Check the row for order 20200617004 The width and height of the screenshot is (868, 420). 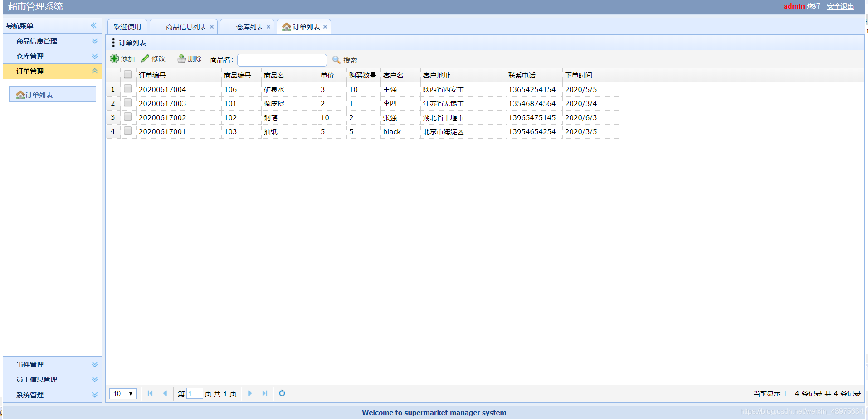pos(128,89)
